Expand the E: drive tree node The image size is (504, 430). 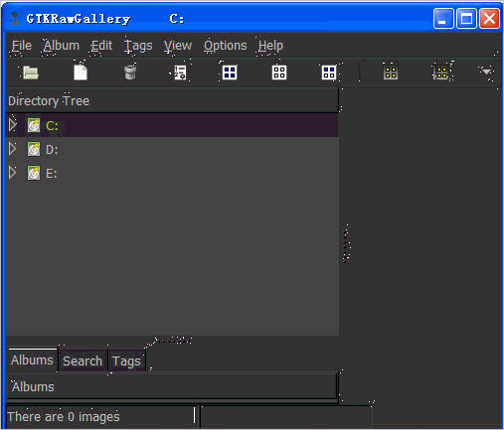click(x=13, y=173)
